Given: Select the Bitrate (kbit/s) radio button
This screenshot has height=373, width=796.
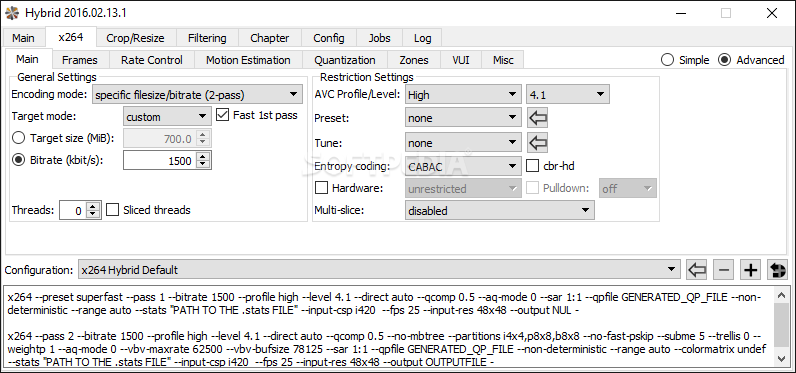Looking at the screenshot, I should (x=18, y=160).
